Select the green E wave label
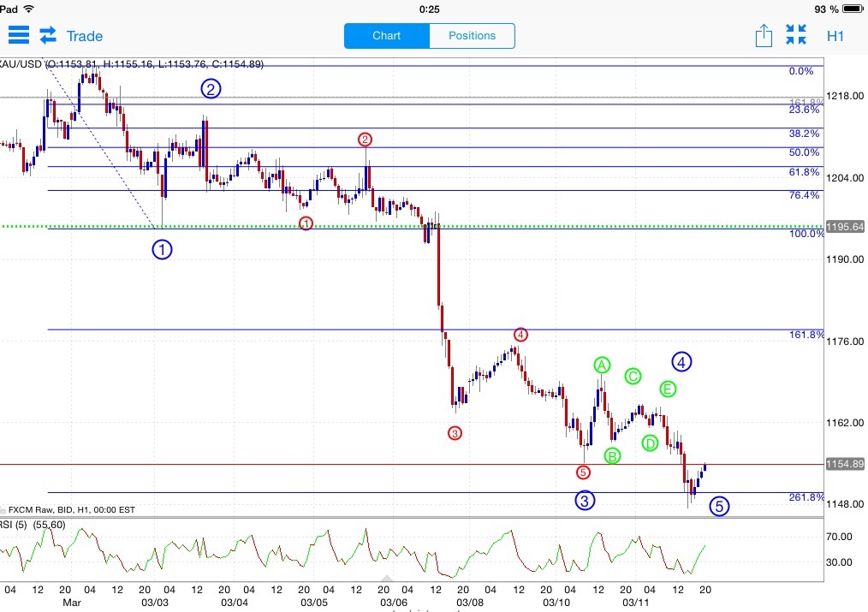Viewport: 868px width, 612px height. click(668, 389)
